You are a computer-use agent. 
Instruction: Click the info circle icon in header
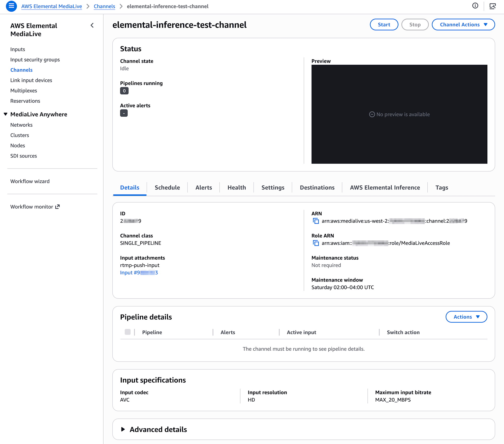(x=475, y=6)
